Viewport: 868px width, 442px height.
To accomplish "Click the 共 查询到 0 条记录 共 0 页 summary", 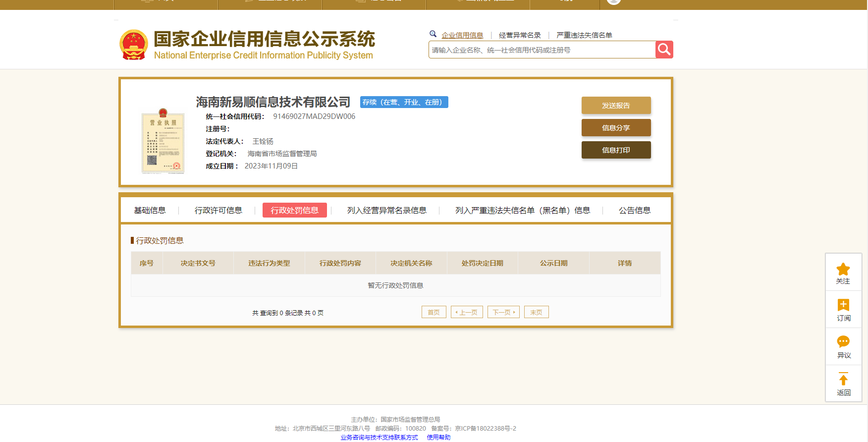I will click(x=288, y=313).
